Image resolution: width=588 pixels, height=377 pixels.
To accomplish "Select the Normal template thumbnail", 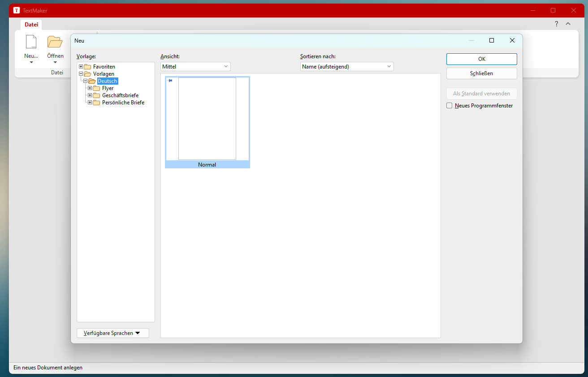I will tap(208, 122).
